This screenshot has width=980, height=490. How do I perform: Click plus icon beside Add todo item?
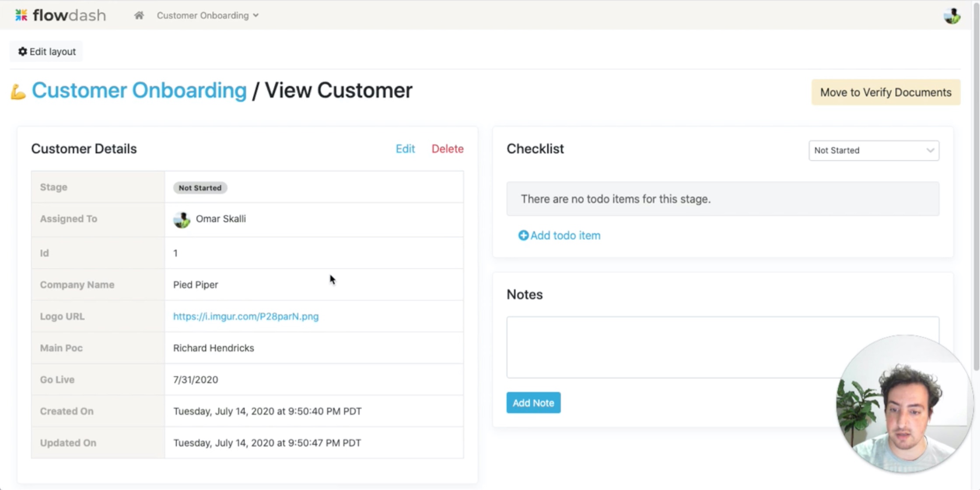tap(523, 236)
